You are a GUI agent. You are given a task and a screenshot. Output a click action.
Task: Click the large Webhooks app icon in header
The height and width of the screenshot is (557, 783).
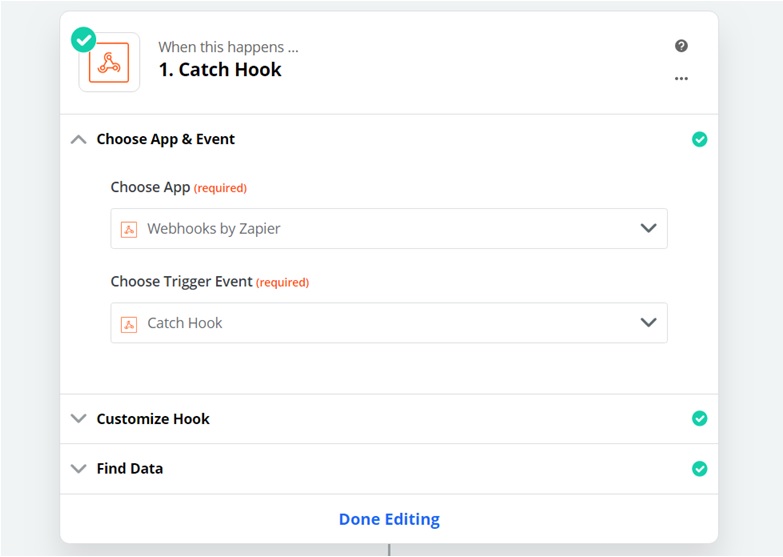[x=109, y=63]
